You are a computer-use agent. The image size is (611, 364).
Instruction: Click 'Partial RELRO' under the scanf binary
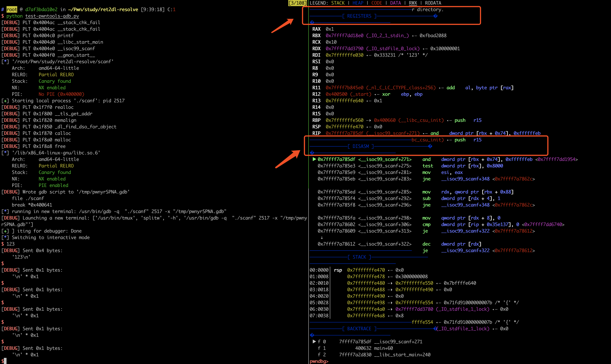pyautogui.click(x=56, y=75)
